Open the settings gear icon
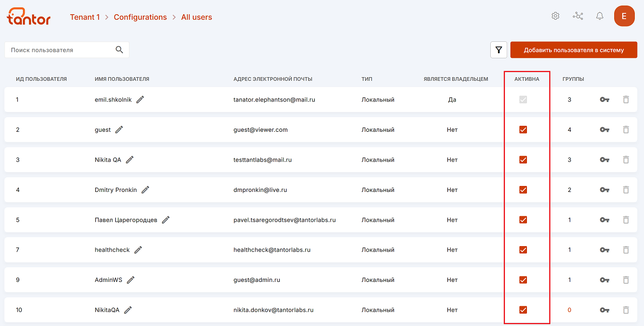This screenshot has width=644, height=326. click(555, 16)
